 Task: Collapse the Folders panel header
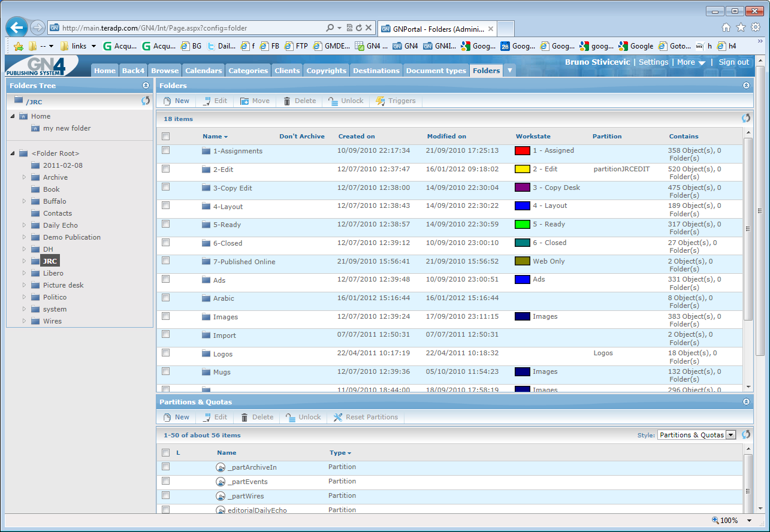coord(746,86)
